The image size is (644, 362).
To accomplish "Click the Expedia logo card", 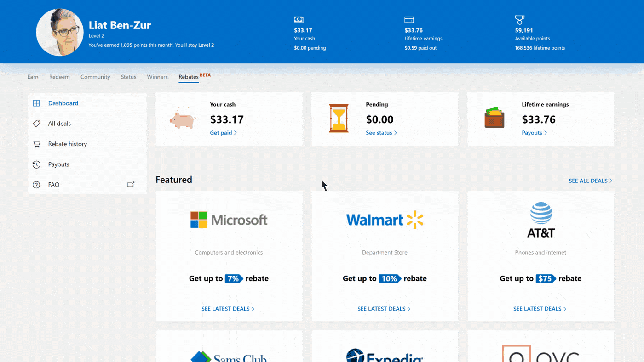I will pos(385,356).
